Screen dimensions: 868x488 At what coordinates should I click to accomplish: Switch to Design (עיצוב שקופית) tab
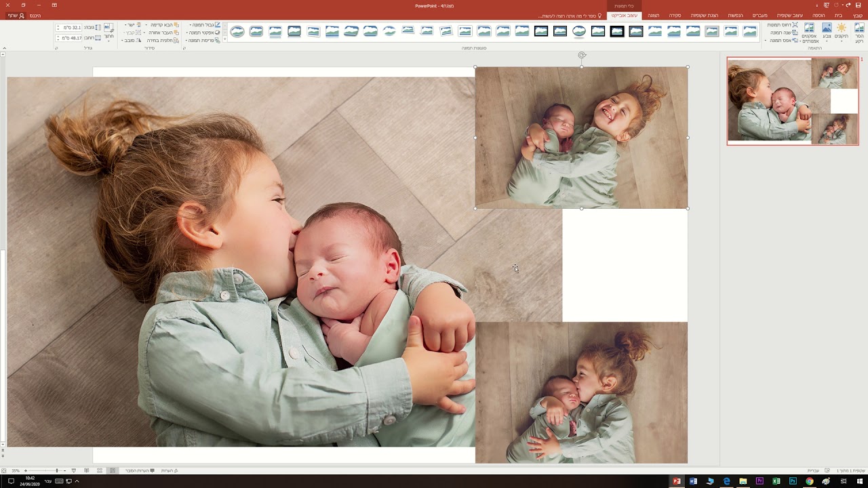[x=790, y=16]
